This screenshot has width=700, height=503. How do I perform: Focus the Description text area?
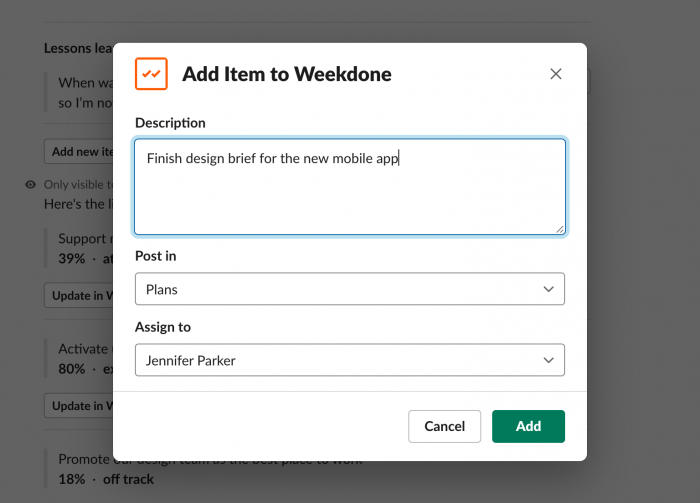[x=350, y=187]
